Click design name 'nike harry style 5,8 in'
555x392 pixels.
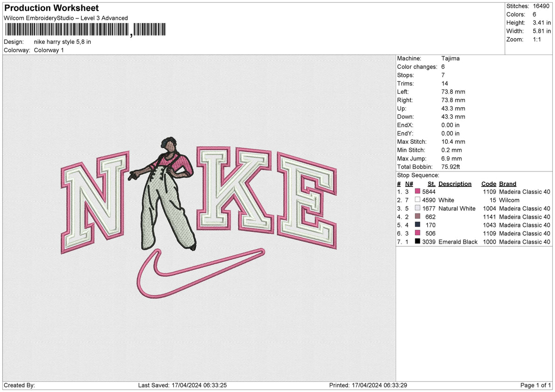pos(62,42)
